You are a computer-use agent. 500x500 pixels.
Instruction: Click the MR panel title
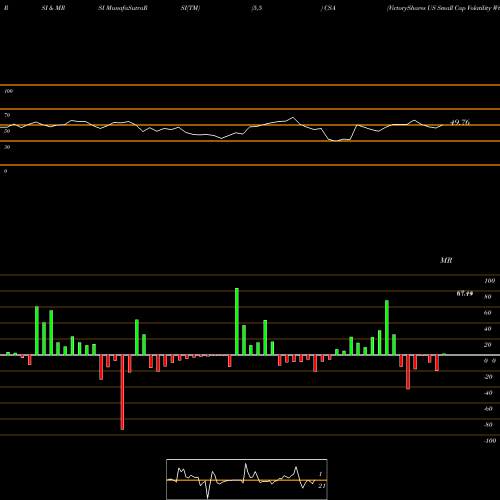446,260
